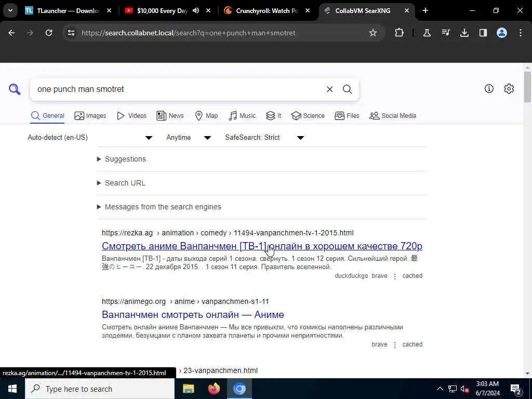The image size is (532, 399).
Task: Open the profile avatar menu
Action: (x=502, y=33)
